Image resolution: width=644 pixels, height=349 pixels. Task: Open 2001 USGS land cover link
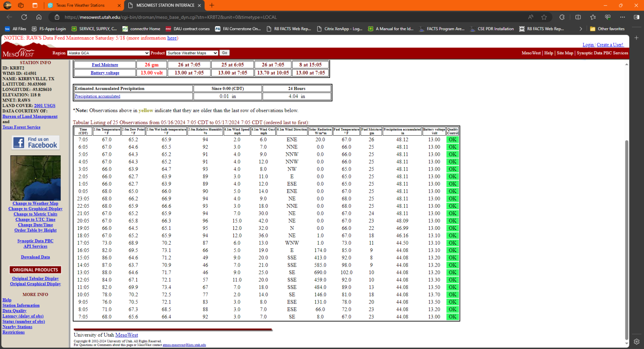pos(45,105)
